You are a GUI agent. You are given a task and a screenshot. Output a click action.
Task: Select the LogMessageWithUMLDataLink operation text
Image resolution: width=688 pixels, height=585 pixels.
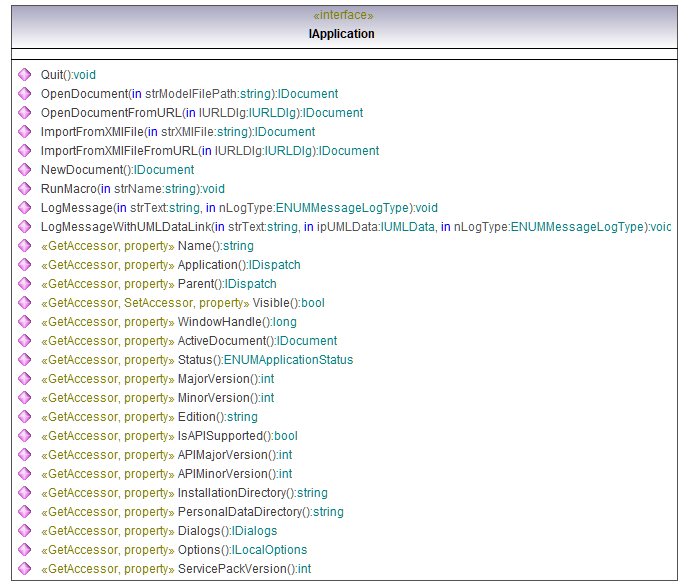point(125,227)
